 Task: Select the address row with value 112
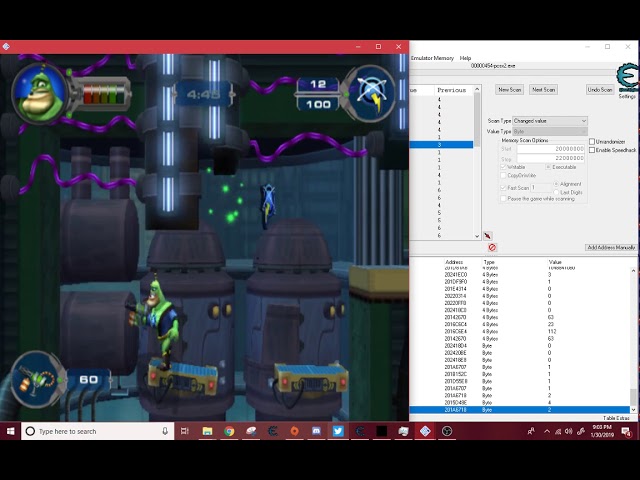[x=519, y=331]
